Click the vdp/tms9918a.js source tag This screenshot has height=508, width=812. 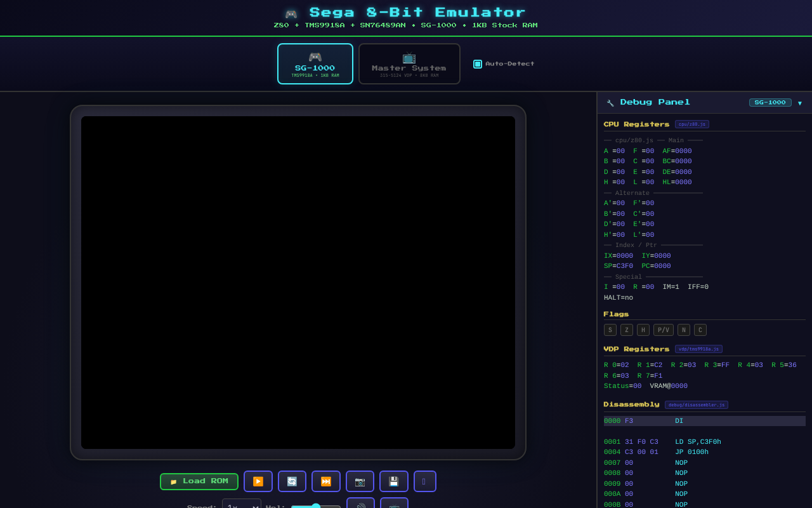pos(698,349)
